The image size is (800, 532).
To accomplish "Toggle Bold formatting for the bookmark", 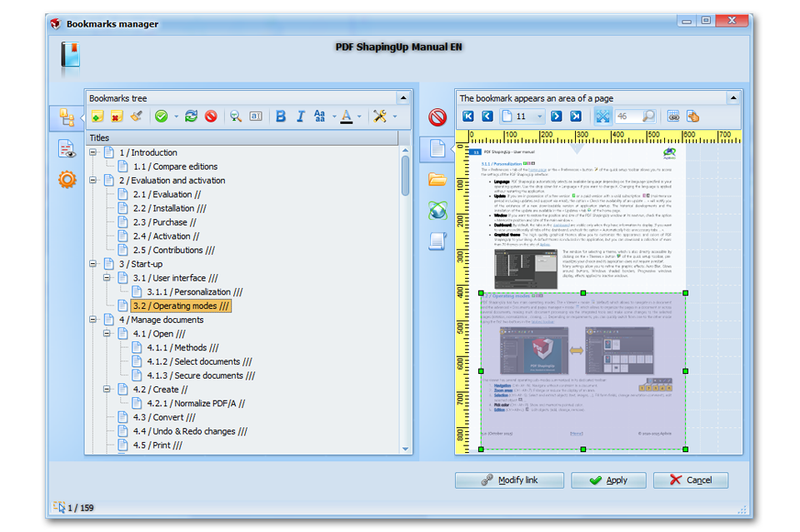I will [x=281, y=117].
